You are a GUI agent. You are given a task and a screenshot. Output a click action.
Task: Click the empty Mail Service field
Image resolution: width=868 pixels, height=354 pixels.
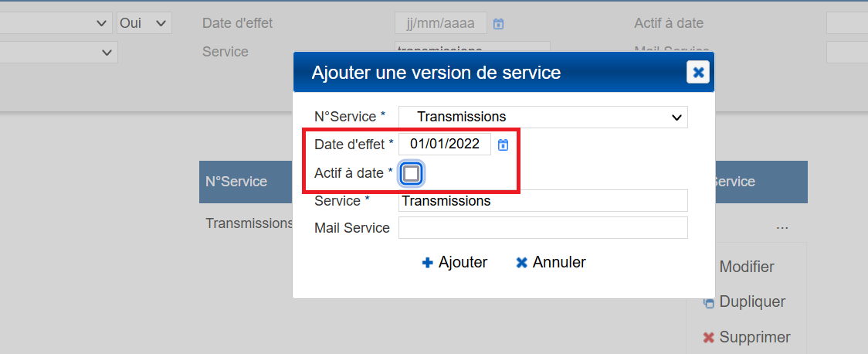point(543,228)
